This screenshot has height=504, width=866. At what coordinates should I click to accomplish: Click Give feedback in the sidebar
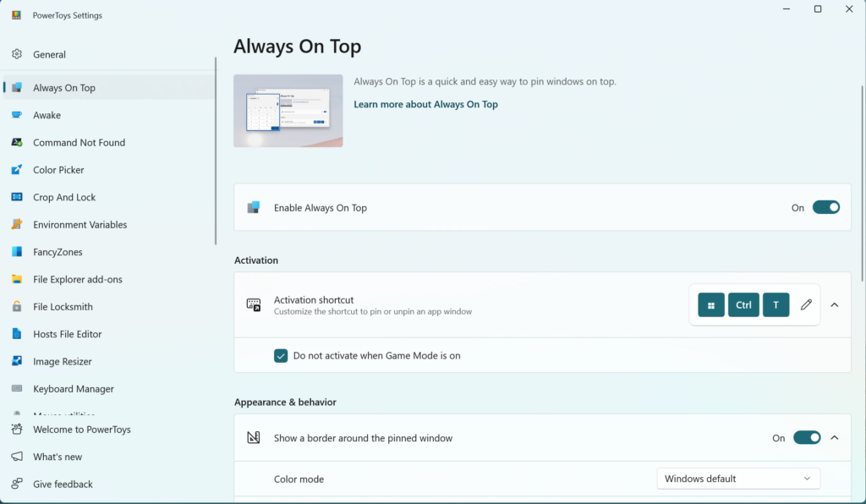63,485
